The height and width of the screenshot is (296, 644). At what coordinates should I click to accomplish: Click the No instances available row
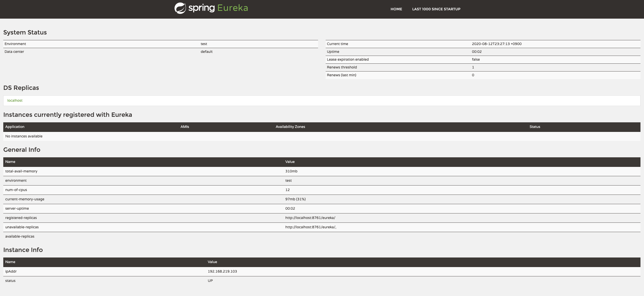tap(24, 136)
